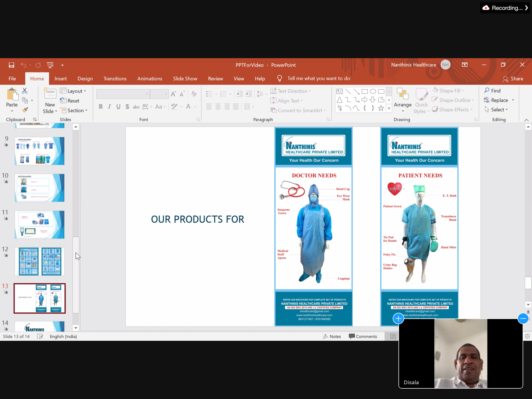532x399 pixels.
Task: Open the File tab
Action: tap(12, 78)
